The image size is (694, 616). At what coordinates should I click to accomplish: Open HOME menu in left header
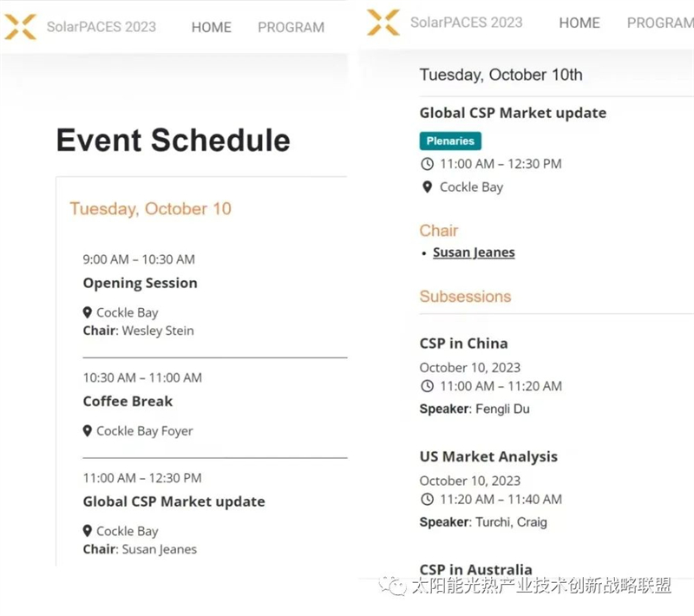coord(211,28)
